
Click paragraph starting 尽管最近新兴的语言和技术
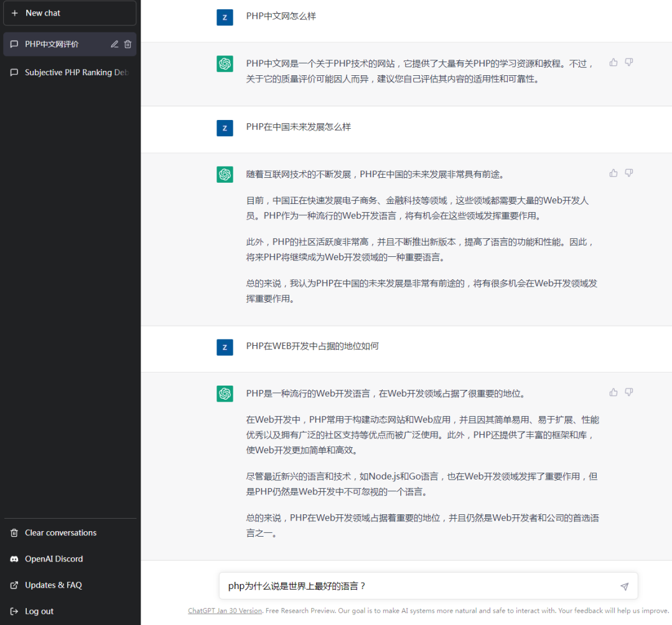point(422,484)
